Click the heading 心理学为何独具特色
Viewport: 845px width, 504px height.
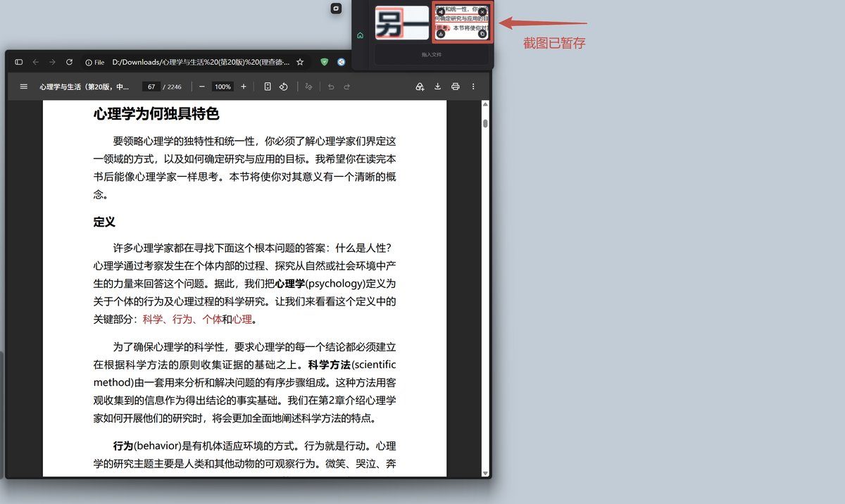pyautogui.click(x=156, y=114)
